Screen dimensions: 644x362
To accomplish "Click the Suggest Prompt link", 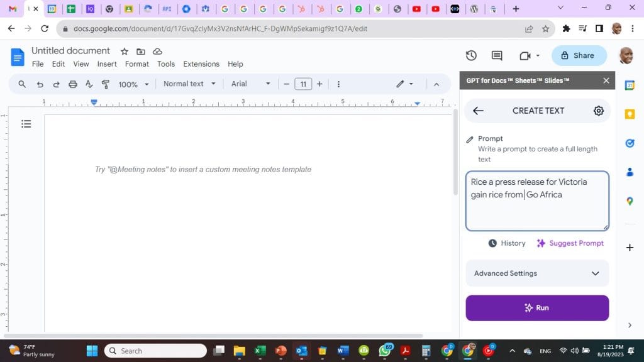I will (570, 243).
